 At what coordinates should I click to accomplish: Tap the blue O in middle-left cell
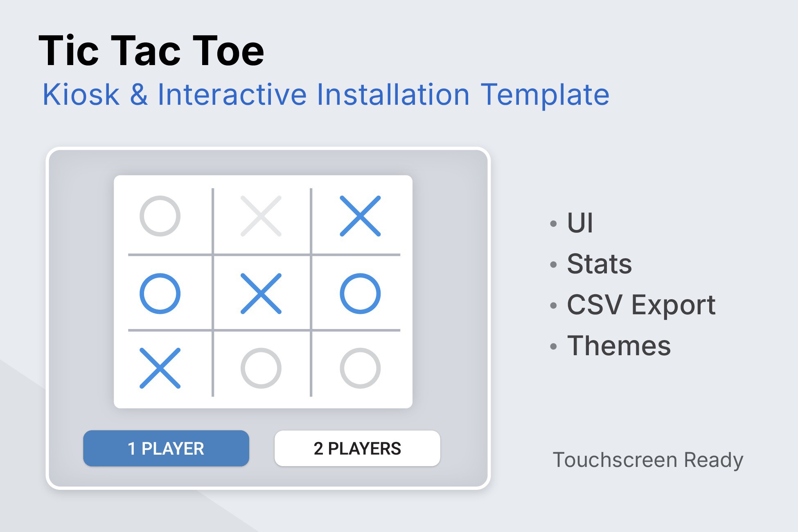[x=160, y=293]
